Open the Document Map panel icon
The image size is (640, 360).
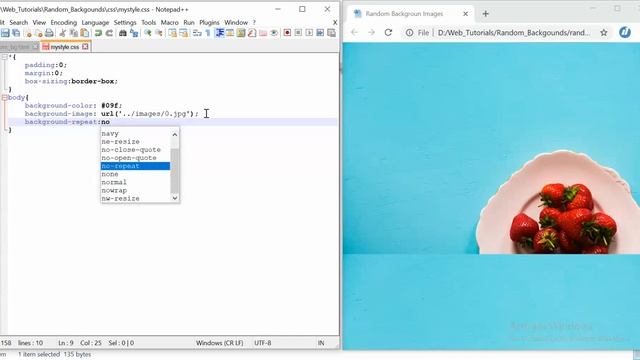click(241, 33)
